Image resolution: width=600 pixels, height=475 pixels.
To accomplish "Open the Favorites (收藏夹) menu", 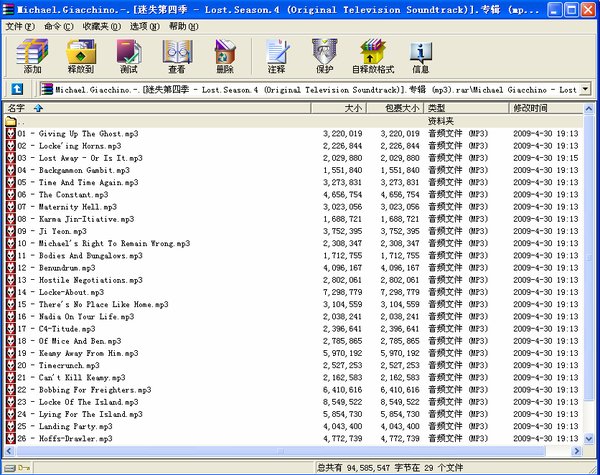I will (x=101, y=26).
